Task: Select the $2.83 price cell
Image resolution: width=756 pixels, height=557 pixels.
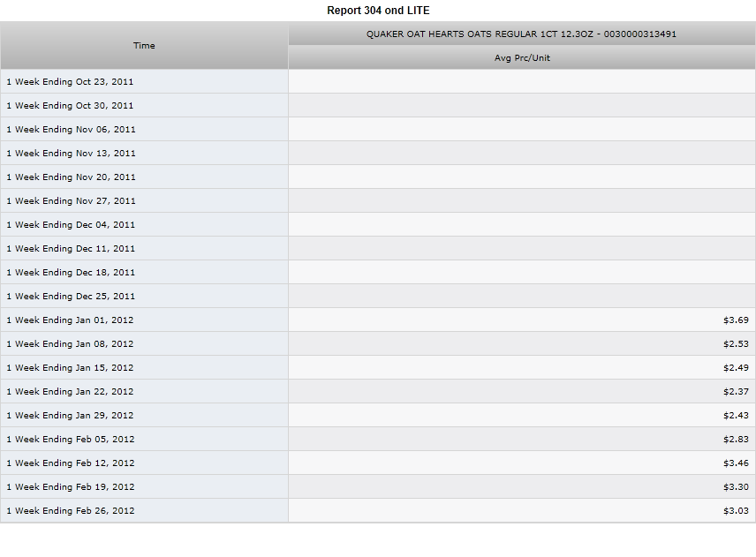Action: (522, 440)
